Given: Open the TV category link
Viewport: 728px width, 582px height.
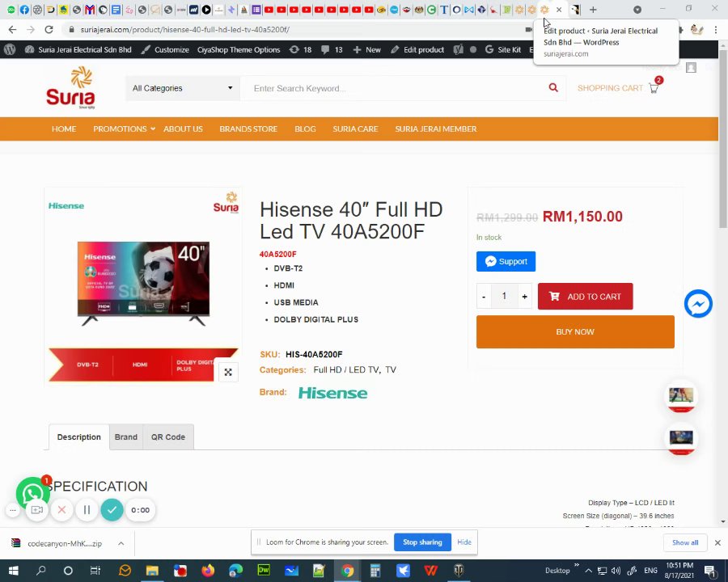Looking at the screenshot, I should (x=391, y=370).
